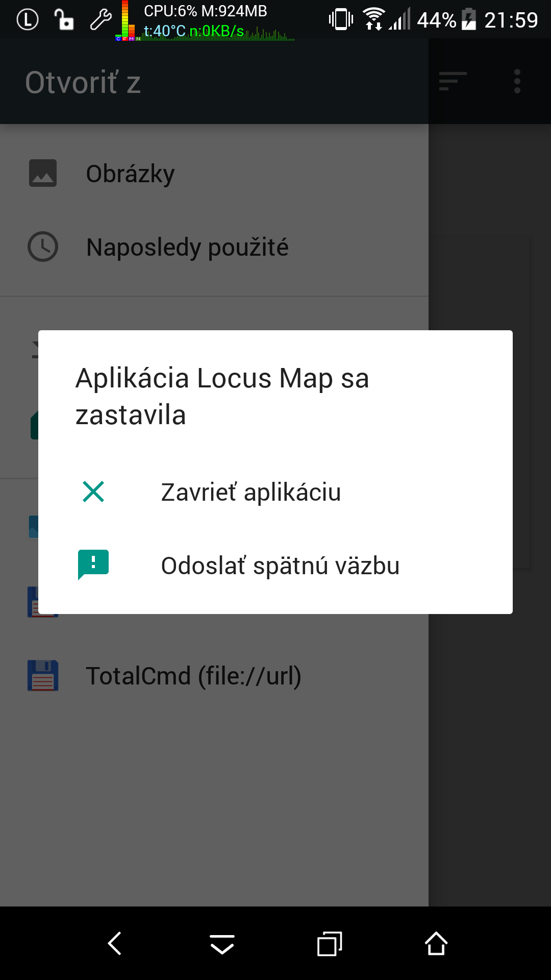This screenshot has height=980, width=551.
Task: Go to the home screen
Action: (436, 943)
